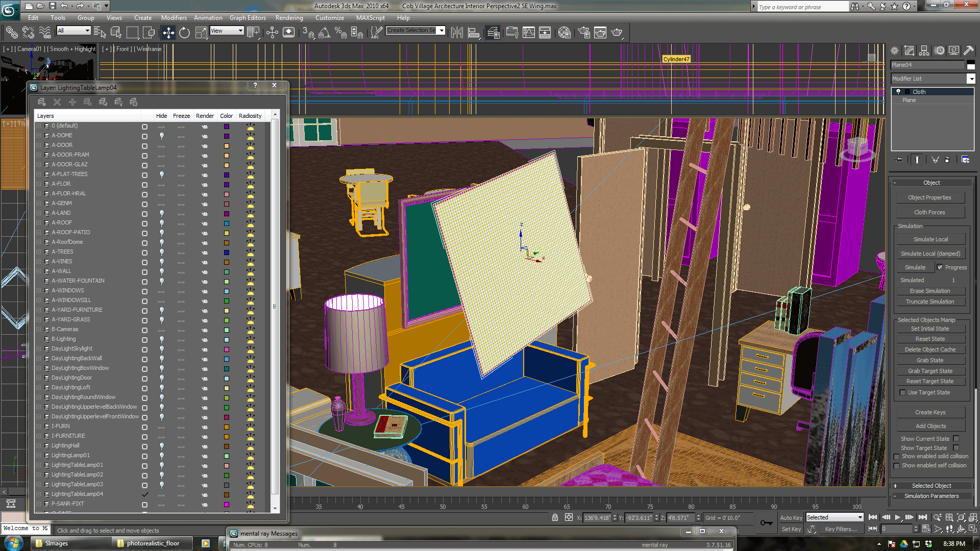This screenshot has width=980, height=551.
Task: Open the Rendered Frame Window icon
Action: 600,33
